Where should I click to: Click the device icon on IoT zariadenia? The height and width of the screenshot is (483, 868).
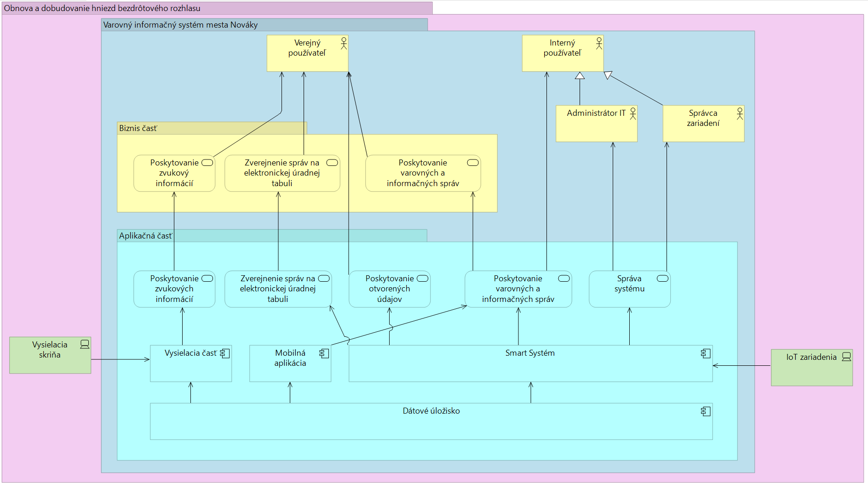[x=846, y=357]
